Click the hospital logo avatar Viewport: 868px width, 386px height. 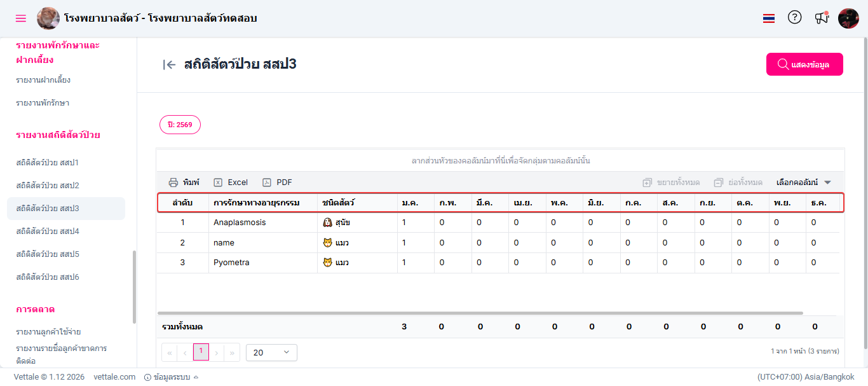pyautogui.click(x=48, y=18)
